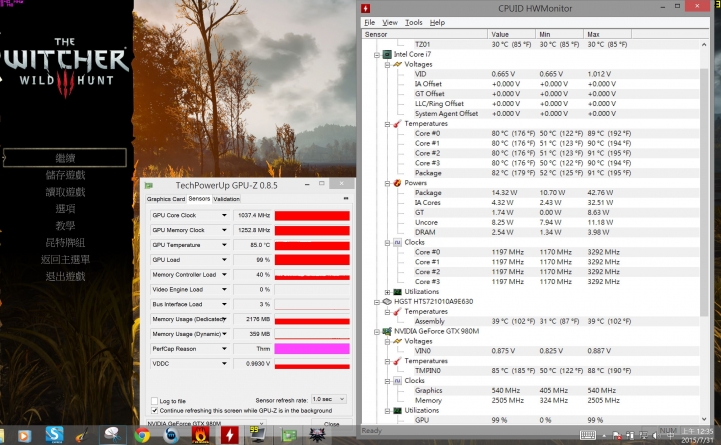Collapse the Powers group
This screenshot has width=721, height=445.
click(x=387, y=183)
